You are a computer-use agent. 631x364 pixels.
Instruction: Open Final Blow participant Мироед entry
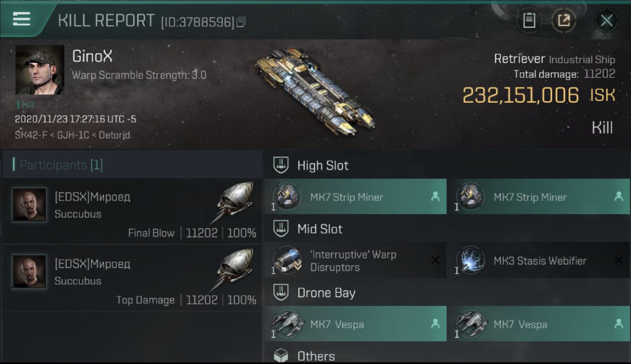(x=132, y=212)
